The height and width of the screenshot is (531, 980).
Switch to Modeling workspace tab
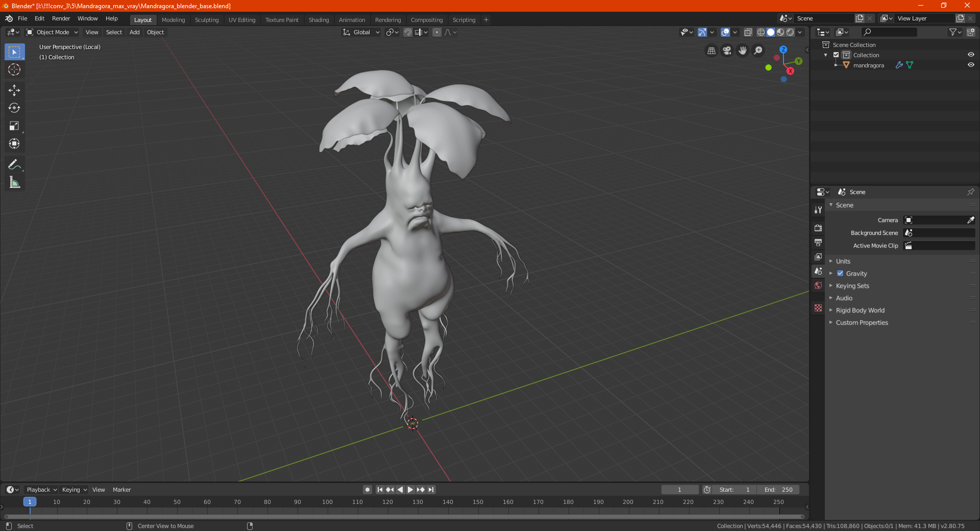[173, 20]
